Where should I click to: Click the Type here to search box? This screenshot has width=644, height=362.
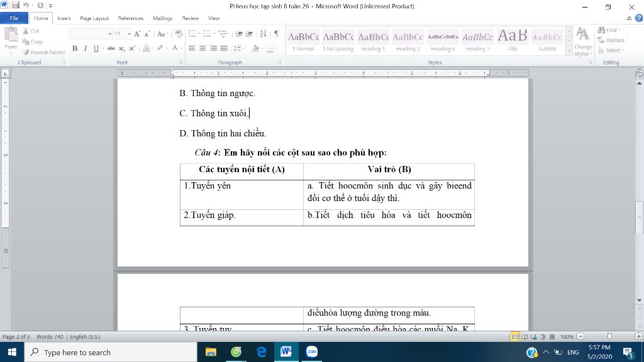click(x=111, y=352)
